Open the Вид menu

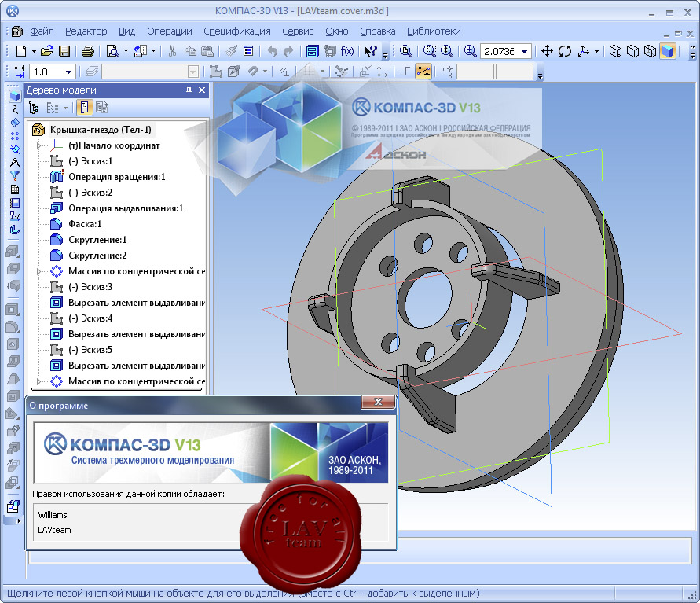point(126,31)
